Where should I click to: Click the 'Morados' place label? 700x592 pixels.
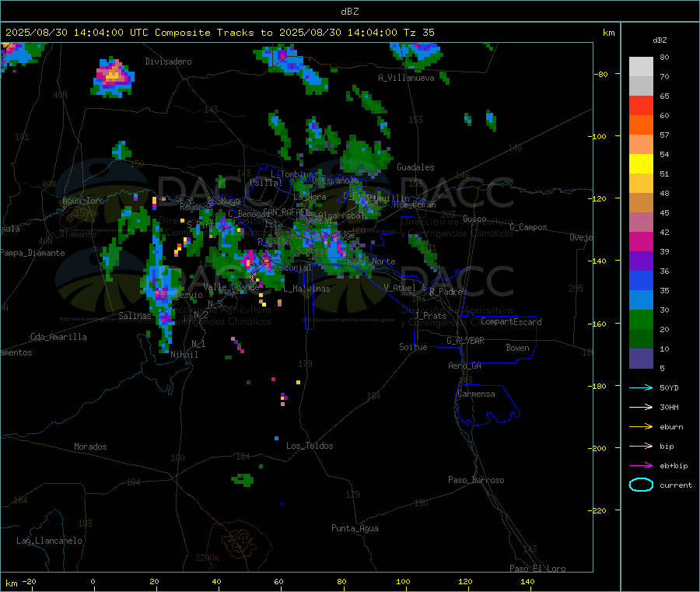coord(90,447)
